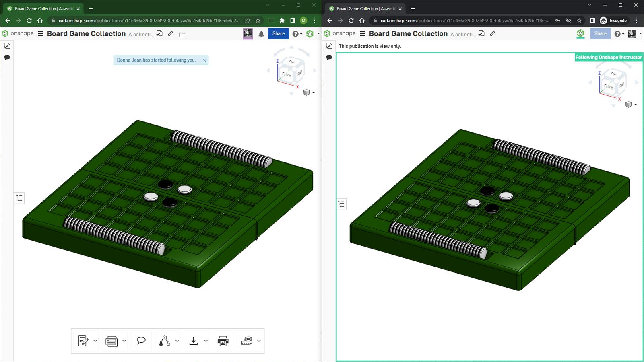This screenshot has width=644, height=362.
Task: Open the print image tool
Action: (222, 341)
